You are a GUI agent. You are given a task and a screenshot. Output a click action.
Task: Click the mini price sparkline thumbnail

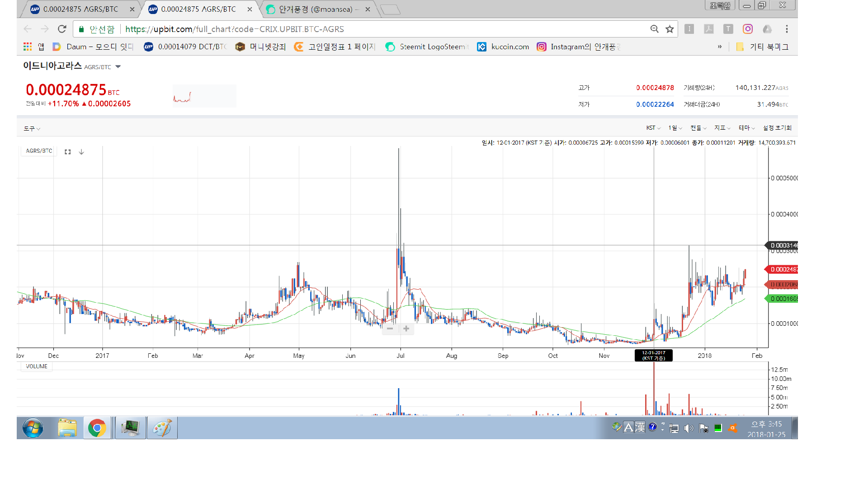pos(204,96)
